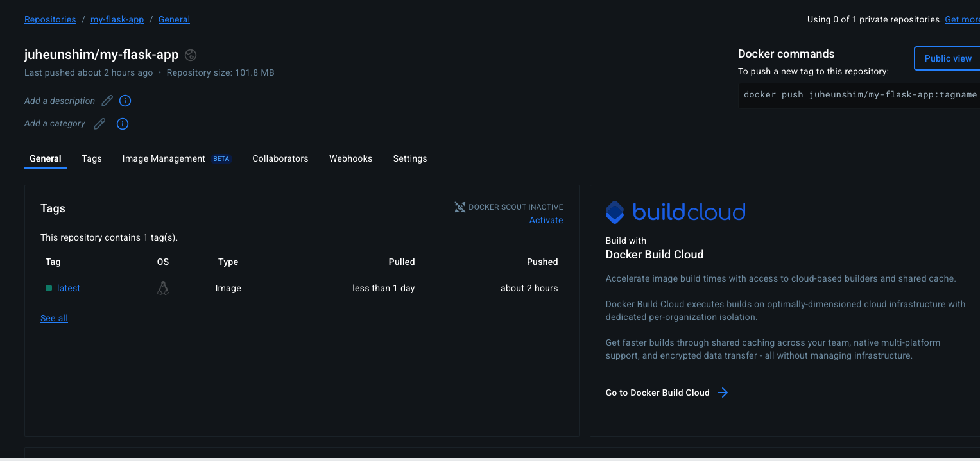This screenshot has width=980, height=465.
Task: Click the pencil icon next to Add a category
Action: pyautogui.click(x=99, y=124)
